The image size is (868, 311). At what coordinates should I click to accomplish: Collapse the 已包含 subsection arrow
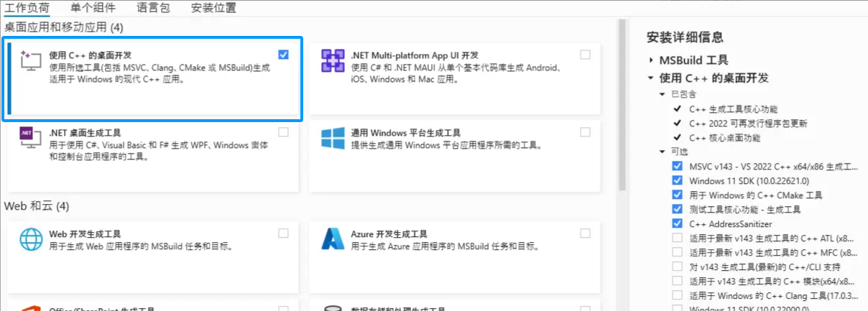coord(662,94)
